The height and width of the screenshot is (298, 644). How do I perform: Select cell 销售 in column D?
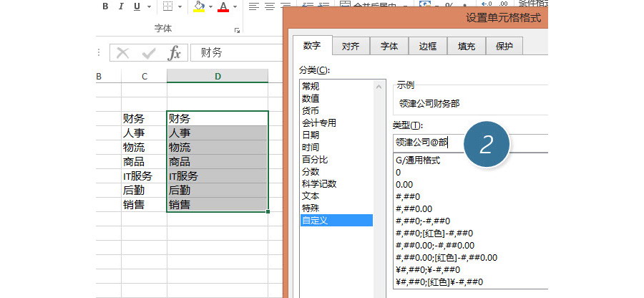218,204
